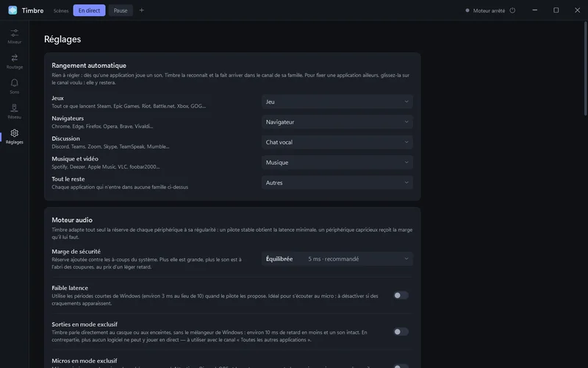Image resolution: width=588 pixels, height=368 pixels.
Task: Click the Marge de sécurité label
Action: coord(76,251)
